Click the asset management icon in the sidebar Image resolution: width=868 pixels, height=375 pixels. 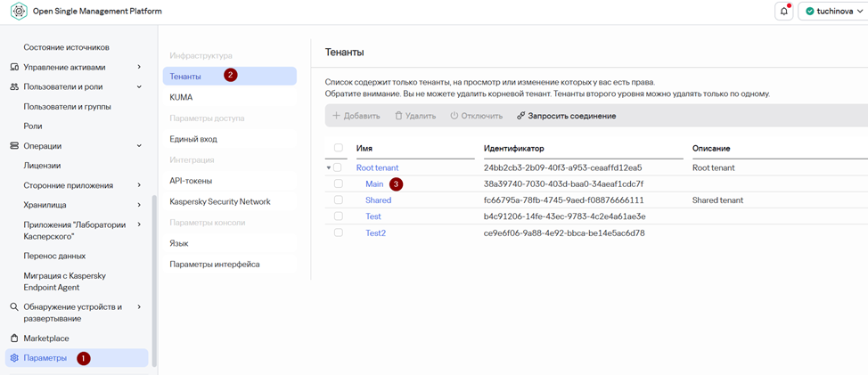pyautogui.click(x=15, y=67)
